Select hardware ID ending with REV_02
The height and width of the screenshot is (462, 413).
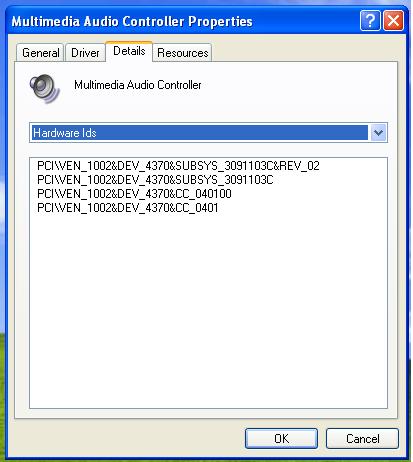coord(178,166)
